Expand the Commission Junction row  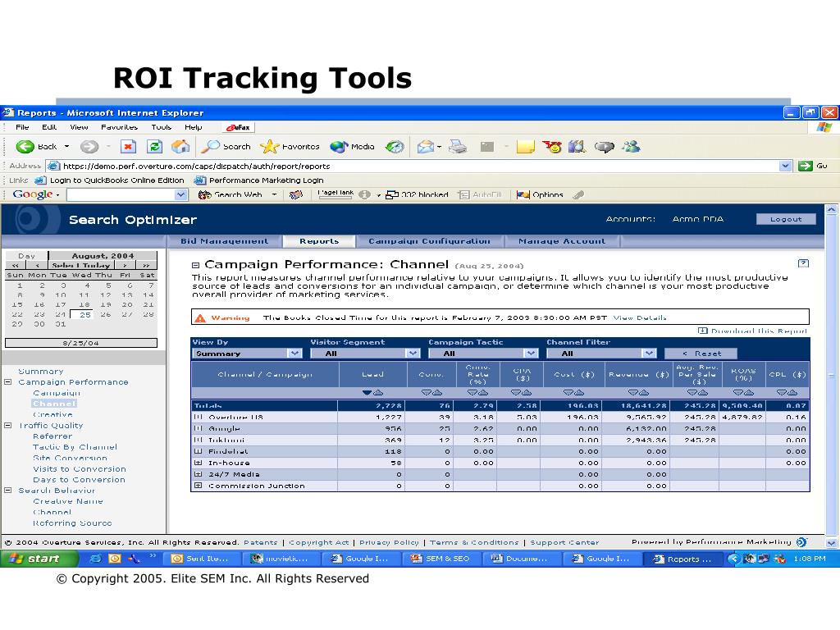coord(199,486)
